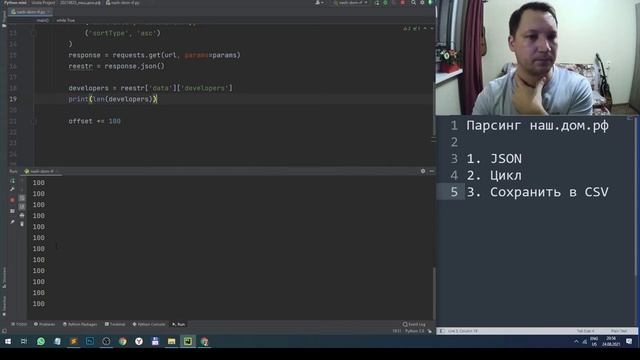Viewport: 640px width, 360px height.
Task: Clear console with the trash icon
Action: [x=22, y=224]
